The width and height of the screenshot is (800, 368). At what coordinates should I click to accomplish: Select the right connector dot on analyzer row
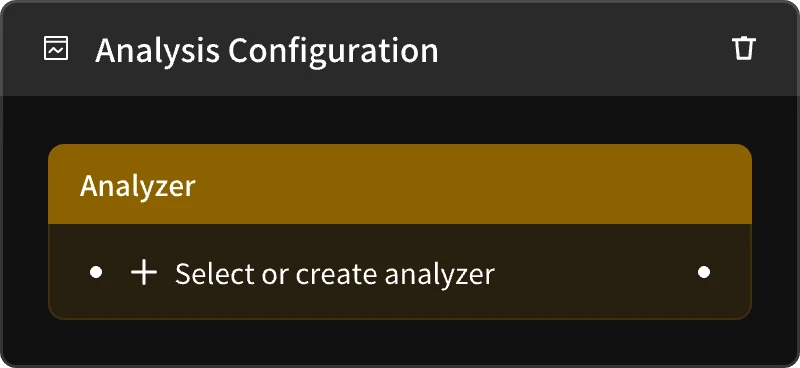[704, 273]
